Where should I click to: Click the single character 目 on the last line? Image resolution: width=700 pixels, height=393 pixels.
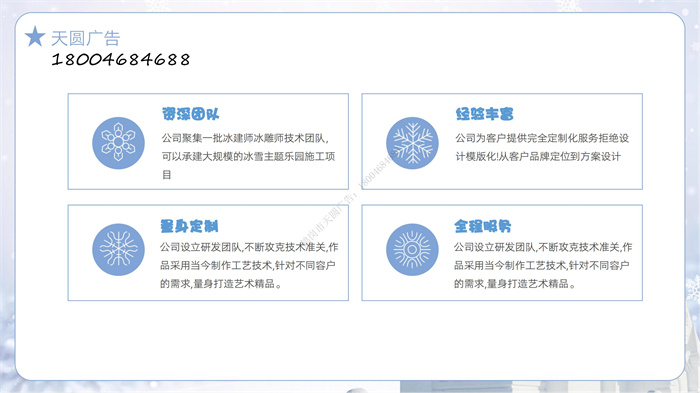pos(167,175)
